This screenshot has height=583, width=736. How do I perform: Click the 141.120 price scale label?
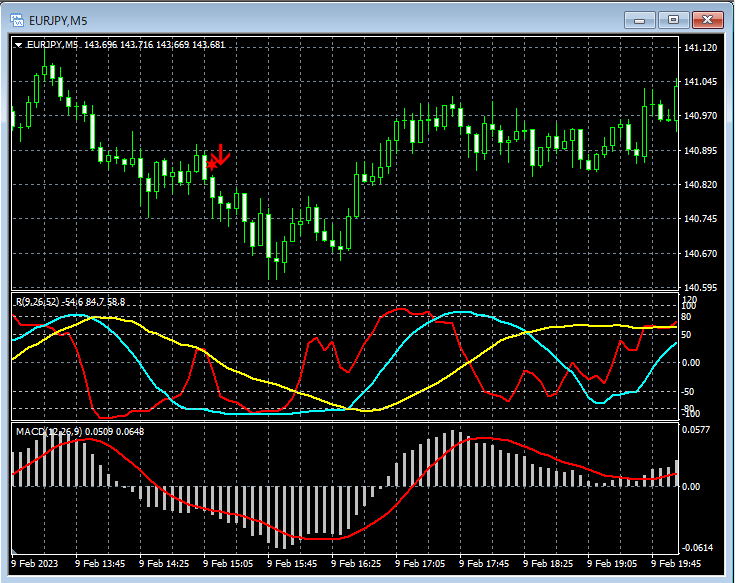702,48
